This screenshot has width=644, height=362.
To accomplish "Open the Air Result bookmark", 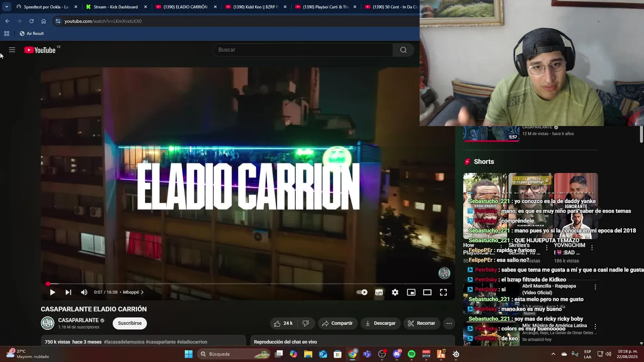I will tap(31, 33).
